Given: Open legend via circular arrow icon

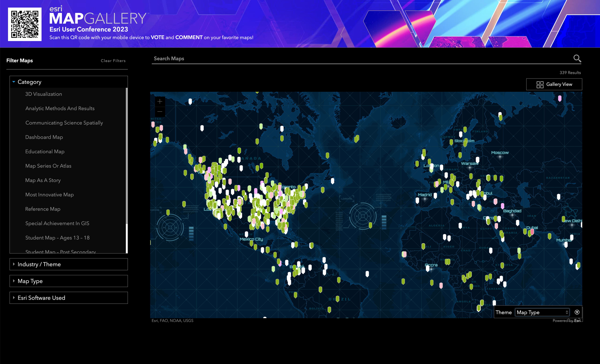Looking at the screenshot, I should (577, 312).
